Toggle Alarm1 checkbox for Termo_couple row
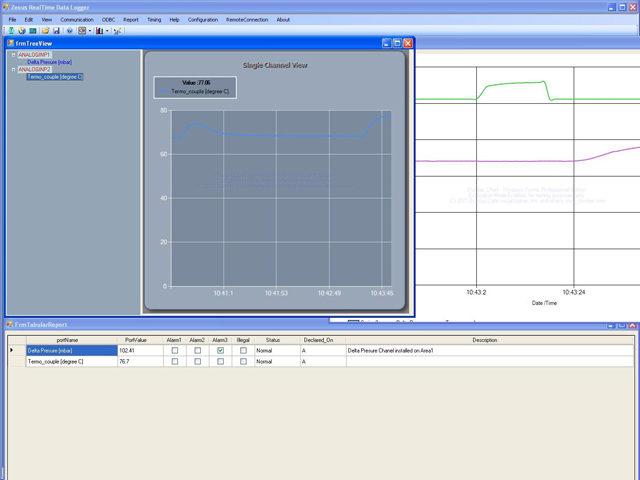640x480 pixels. point(175,361)
